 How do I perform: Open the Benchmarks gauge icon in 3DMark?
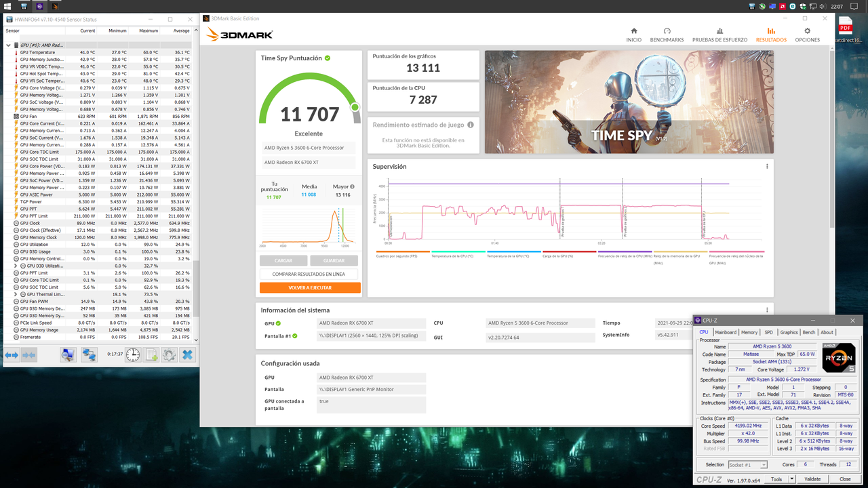tap(667, 31)
